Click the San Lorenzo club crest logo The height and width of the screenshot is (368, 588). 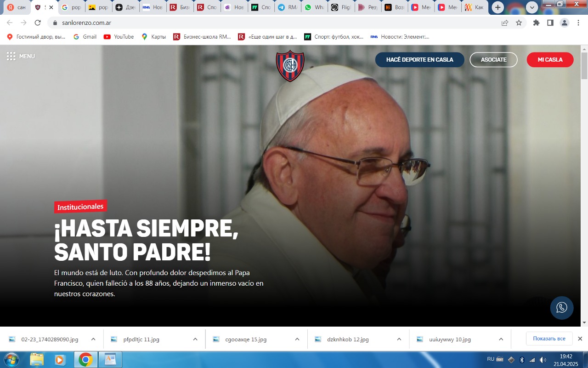[290, 66]
